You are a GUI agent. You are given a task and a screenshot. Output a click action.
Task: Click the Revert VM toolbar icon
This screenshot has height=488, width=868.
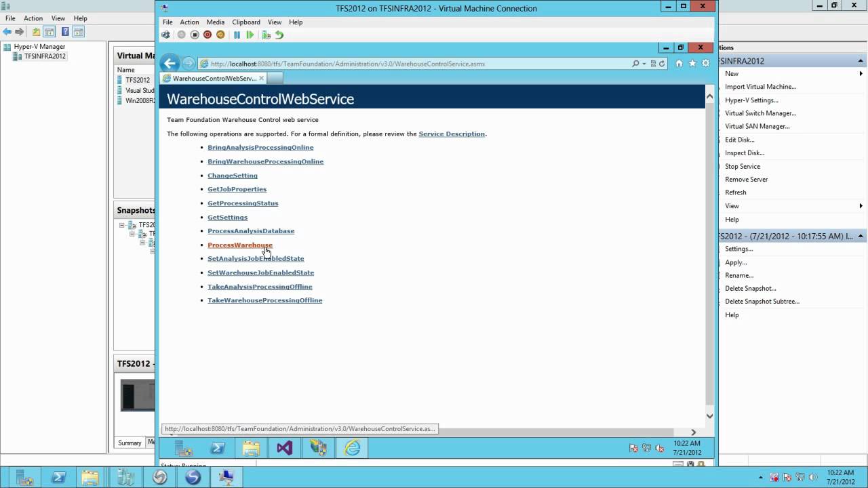279,35
